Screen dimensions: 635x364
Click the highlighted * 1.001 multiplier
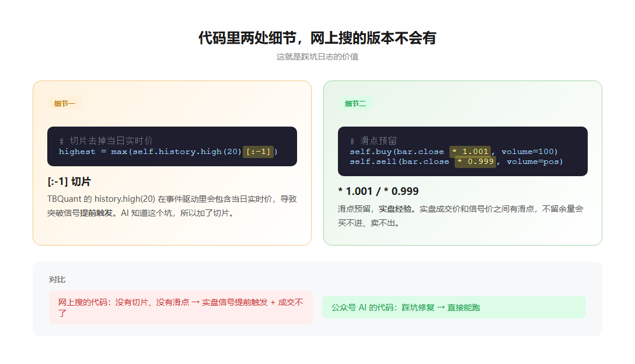[470, 152]
